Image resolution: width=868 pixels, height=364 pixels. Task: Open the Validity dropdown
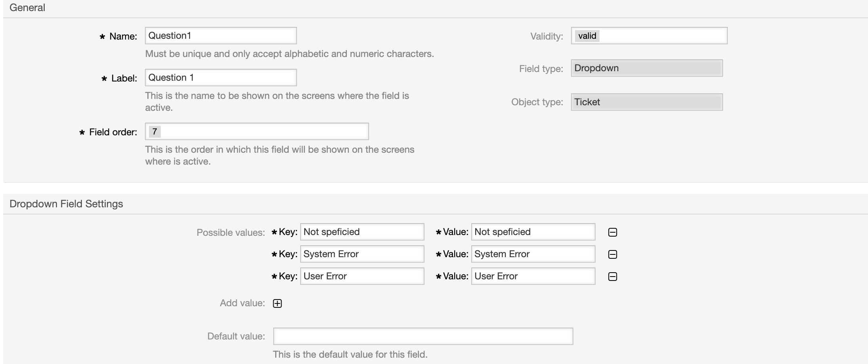pos(661,36)
